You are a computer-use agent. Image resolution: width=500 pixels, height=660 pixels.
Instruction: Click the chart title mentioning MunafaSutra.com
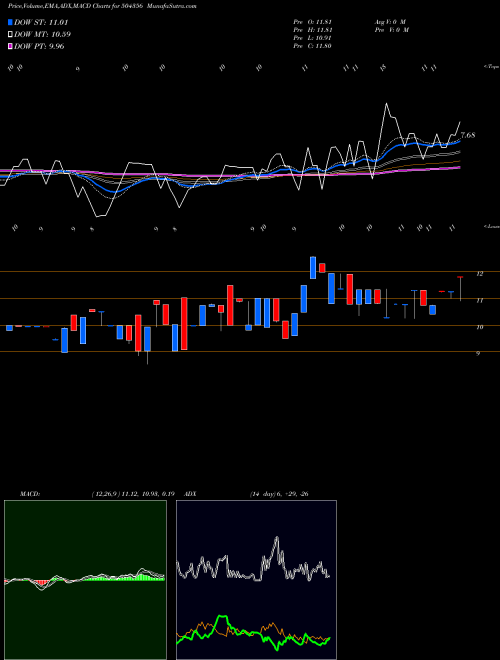pyautogui.click(x=102, y=6)
